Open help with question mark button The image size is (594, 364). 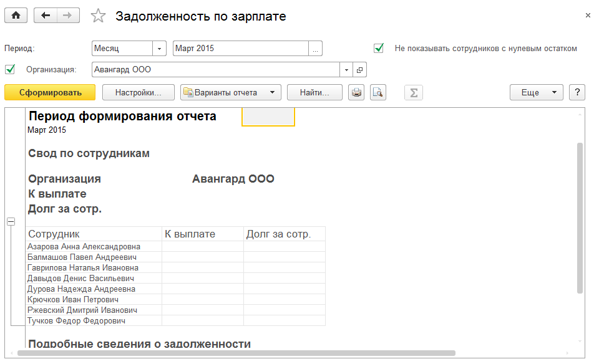point(577,93)
